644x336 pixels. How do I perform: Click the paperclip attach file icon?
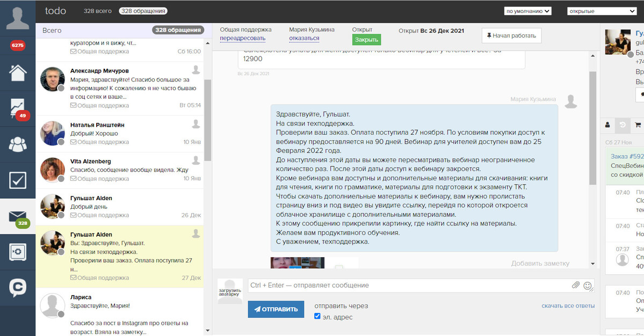575,286
